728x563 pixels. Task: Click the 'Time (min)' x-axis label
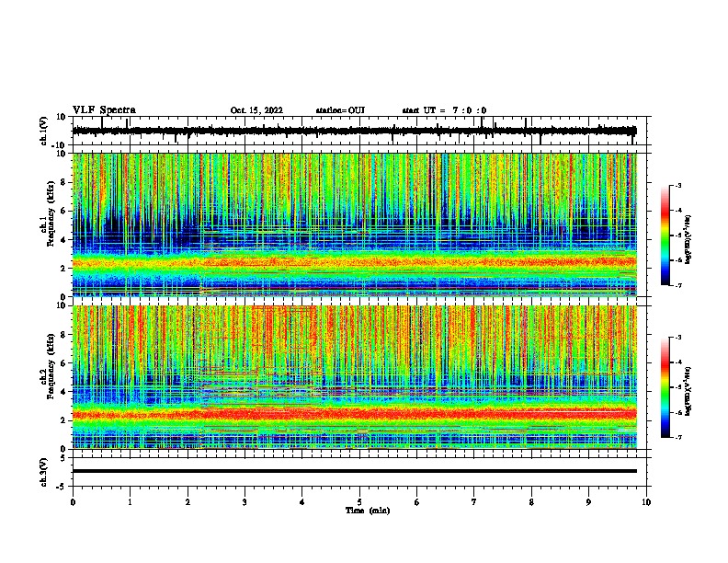[x=368, y=511]
